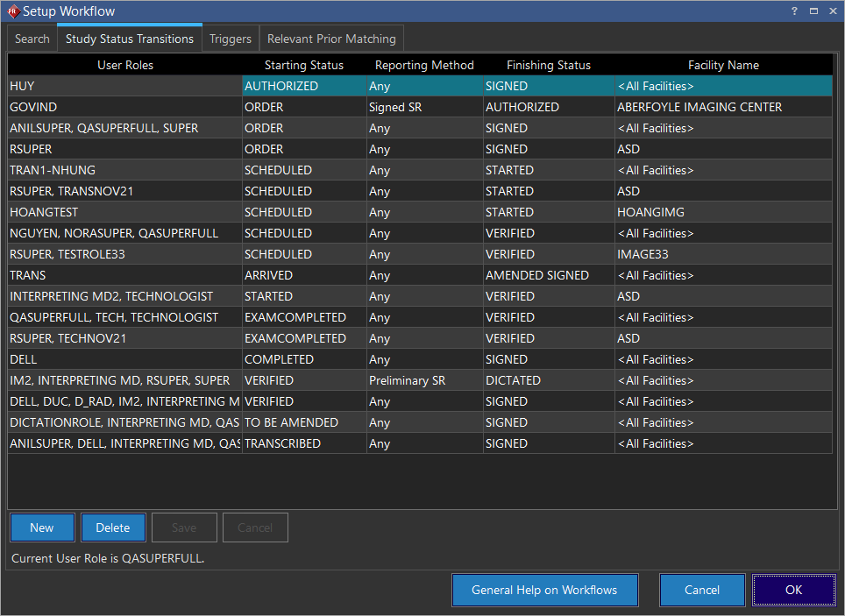The height and width of the screenshot is (616, 845).
Task: Sort by the User Roles column header
Action: [124, 65]
